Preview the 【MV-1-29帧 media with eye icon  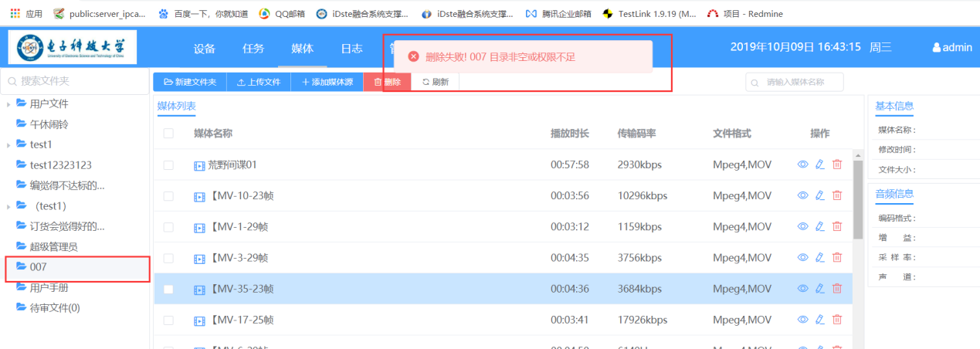tap(802, 226)
